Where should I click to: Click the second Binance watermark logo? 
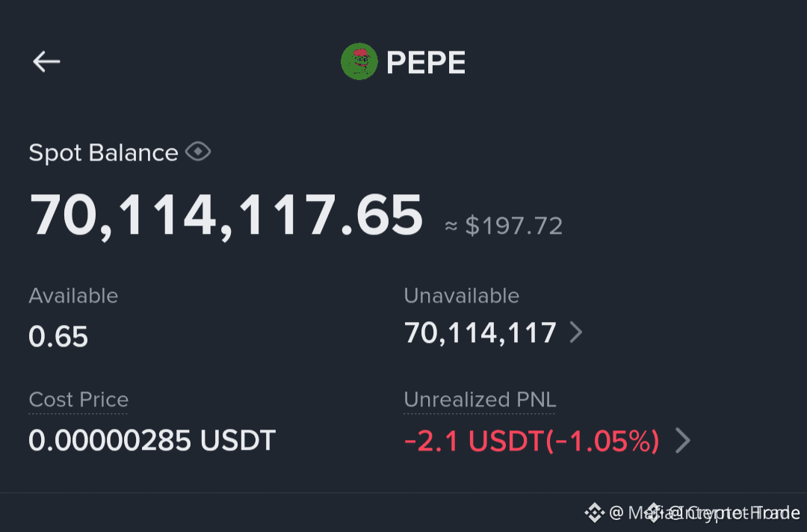coord(654,513)
